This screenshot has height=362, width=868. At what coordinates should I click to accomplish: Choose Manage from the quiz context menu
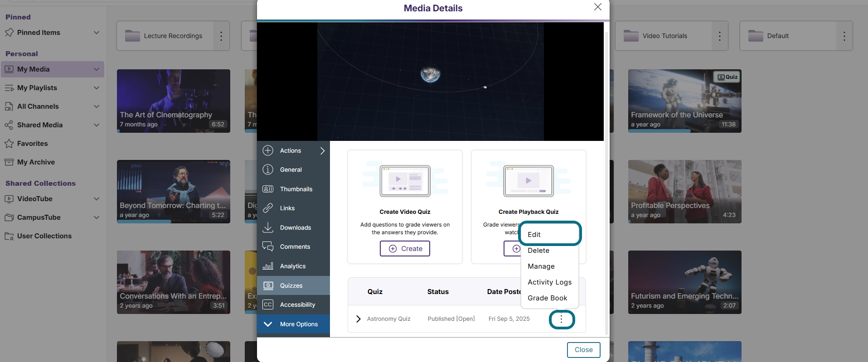click(x=550, y=266)
